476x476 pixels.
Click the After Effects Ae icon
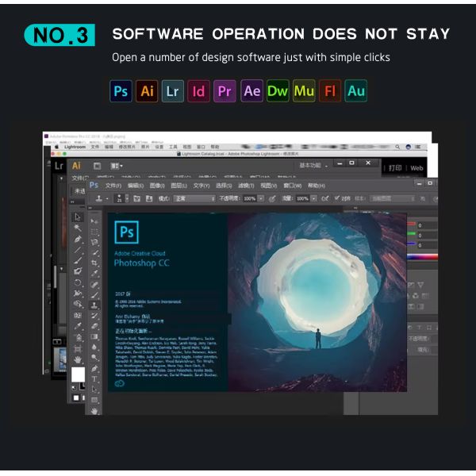click(252, 91)
